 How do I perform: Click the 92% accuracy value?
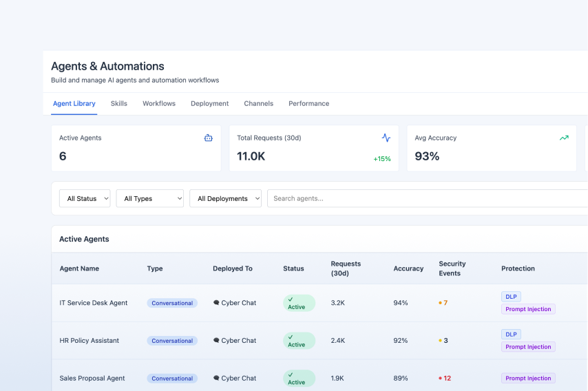pos(401,340)
